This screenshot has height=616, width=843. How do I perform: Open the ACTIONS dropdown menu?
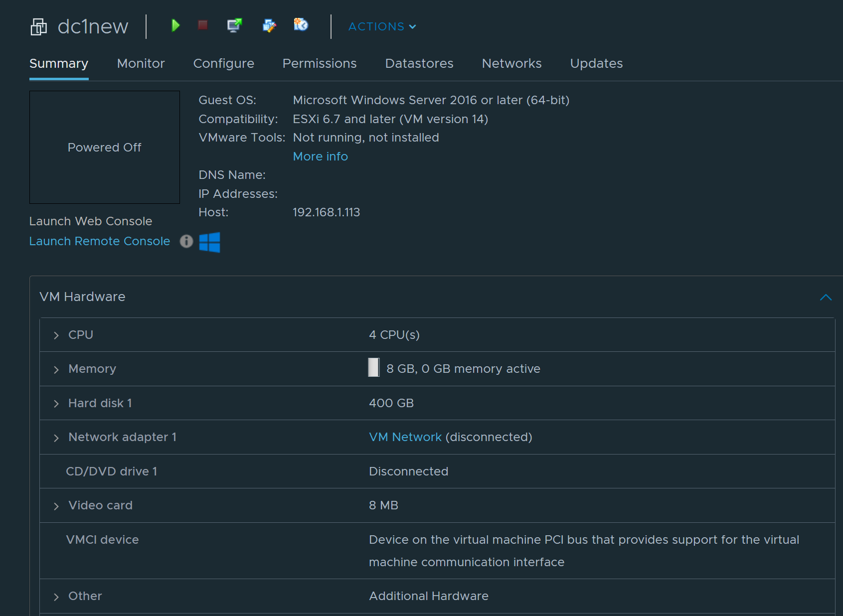point(382,26)
